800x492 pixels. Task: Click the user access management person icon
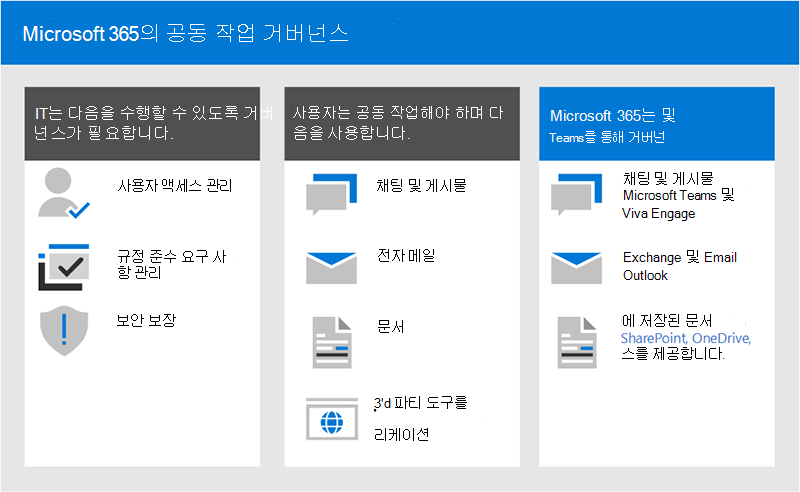click(64, 193)
